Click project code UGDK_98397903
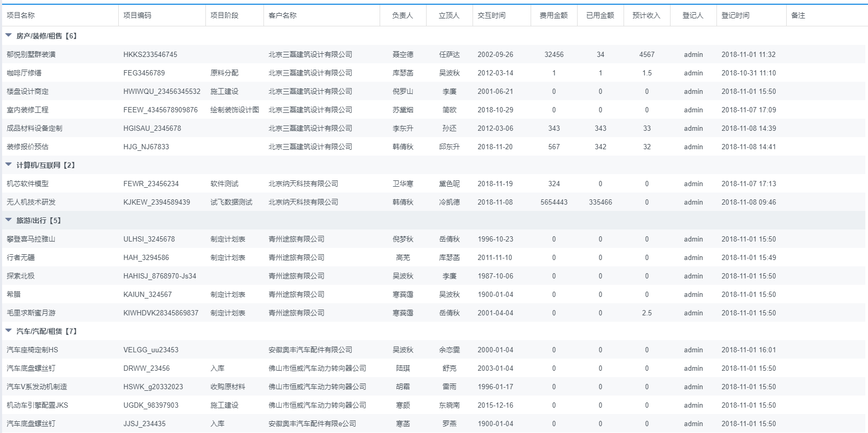Image resolution: width=868 pixels, height=433 pixels. point(151,405)
